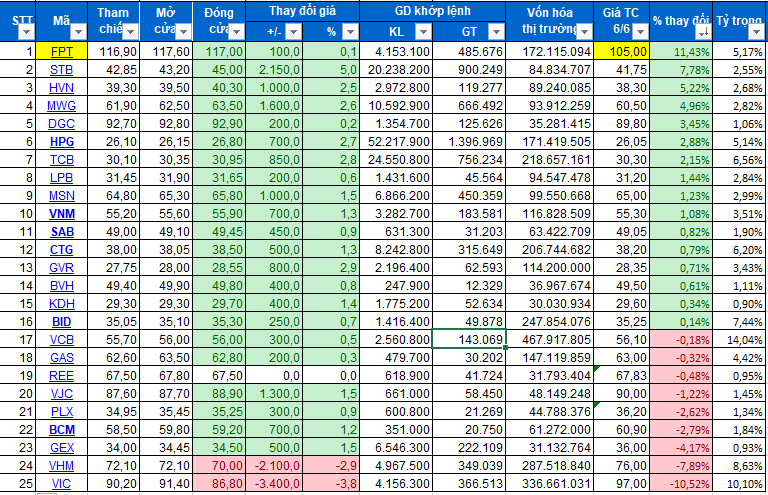Open the TCB ticker link
This screenshot has height=495, width=768.
62,160
